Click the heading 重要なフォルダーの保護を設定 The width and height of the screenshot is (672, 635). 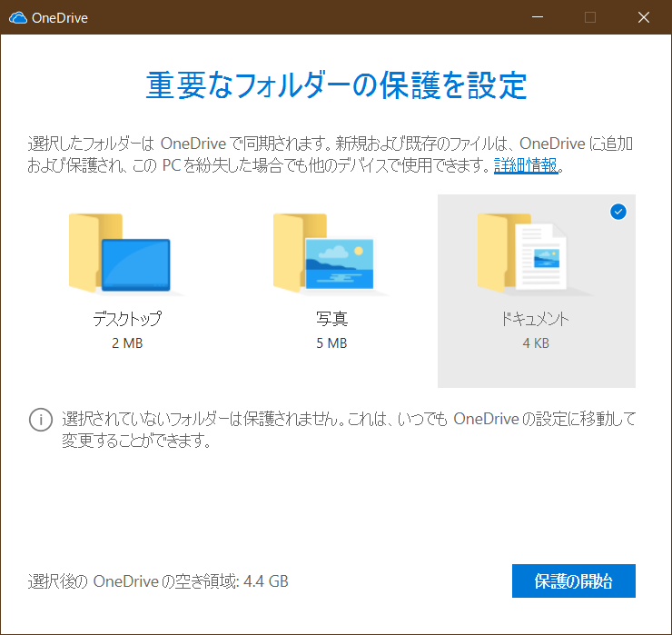(x=336, y=84)
